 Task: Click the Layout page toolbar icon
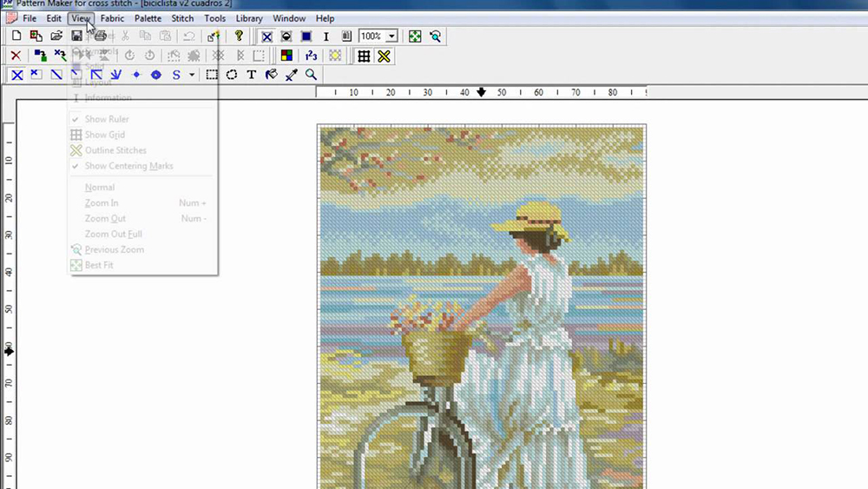tap(346, 36)
